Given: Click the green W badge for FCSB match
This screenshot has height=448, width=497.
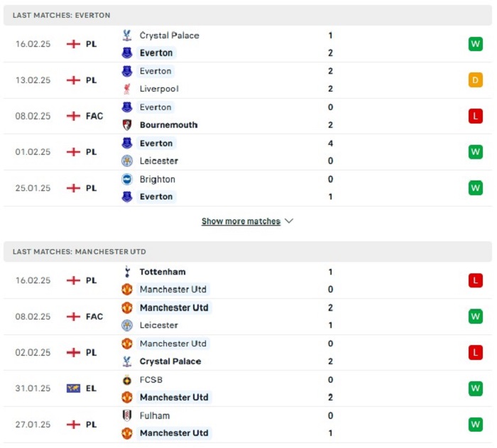Looking at the screenshot, I should [x=476, y=388].
